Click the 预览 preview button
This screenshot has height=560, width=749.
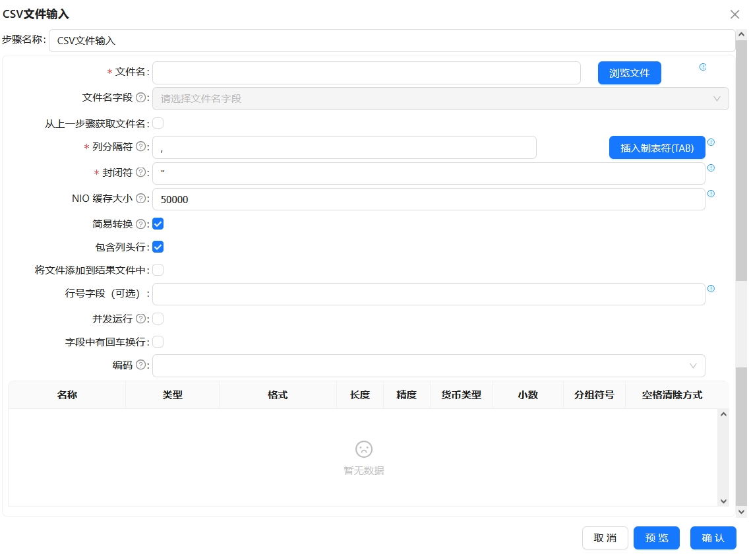pos(657,538)
